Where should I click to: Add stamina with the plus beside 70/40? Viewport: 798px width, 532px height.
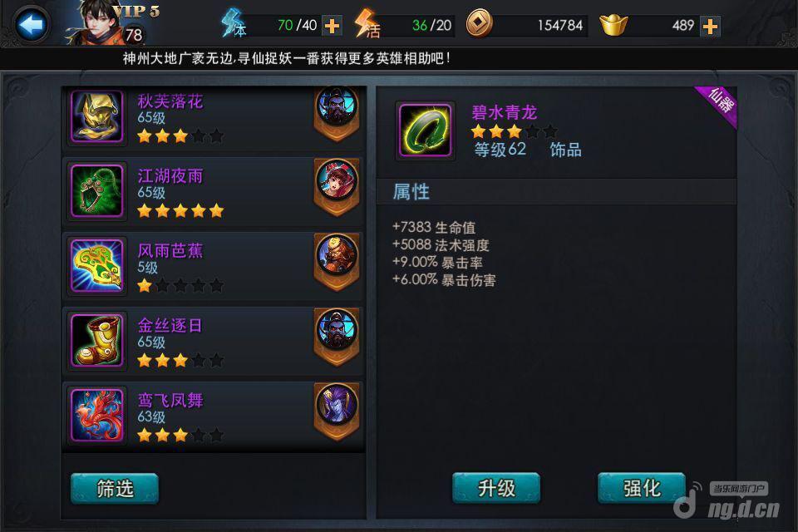[332, 26]
